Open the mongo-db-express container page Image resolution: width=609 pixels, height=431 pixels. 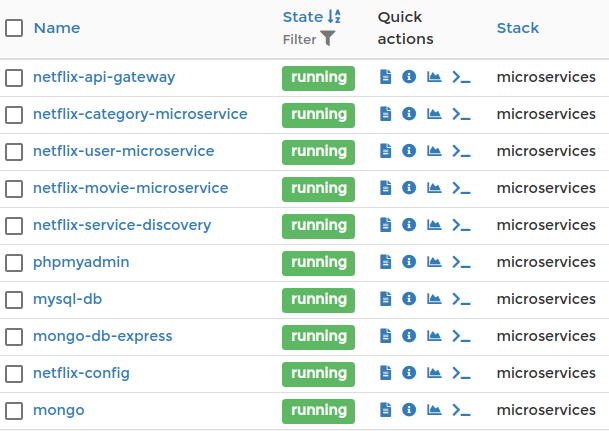pyautogui.click(x=102, y=336)
